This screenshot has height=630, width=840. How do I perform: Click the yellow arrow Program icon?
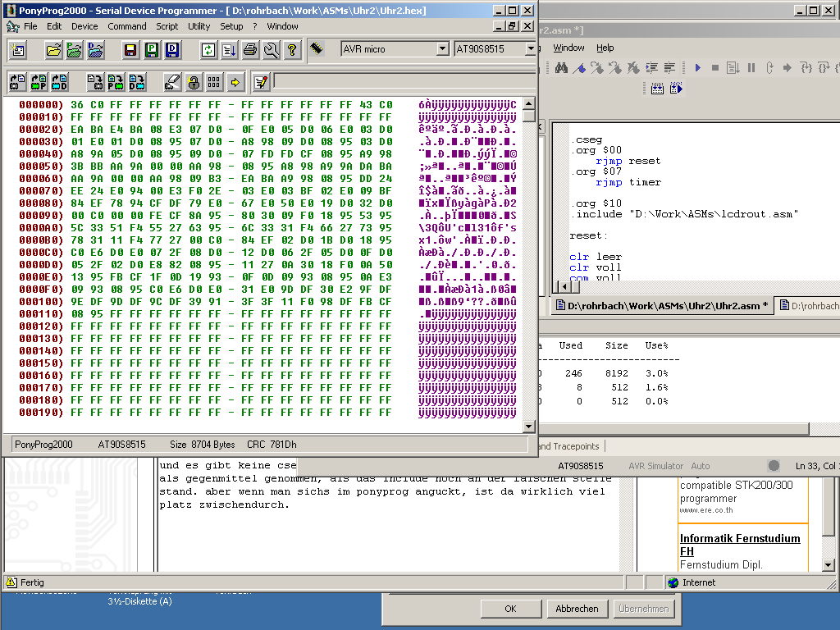(235, 82)
